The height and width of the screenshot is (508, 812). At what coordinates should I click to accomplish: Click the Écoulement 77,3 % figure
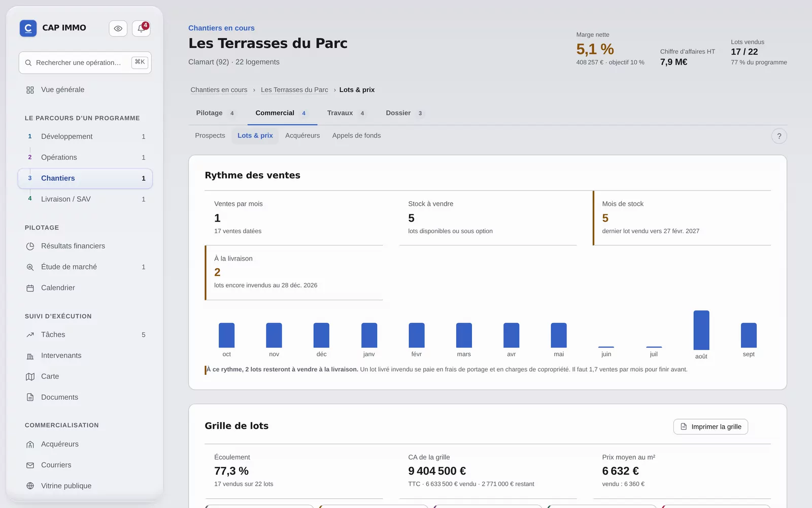point(231,471)
